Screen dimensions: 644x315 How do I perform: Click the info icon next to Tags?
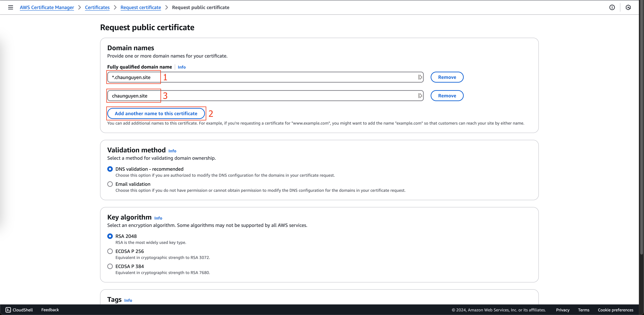(129, 300)
